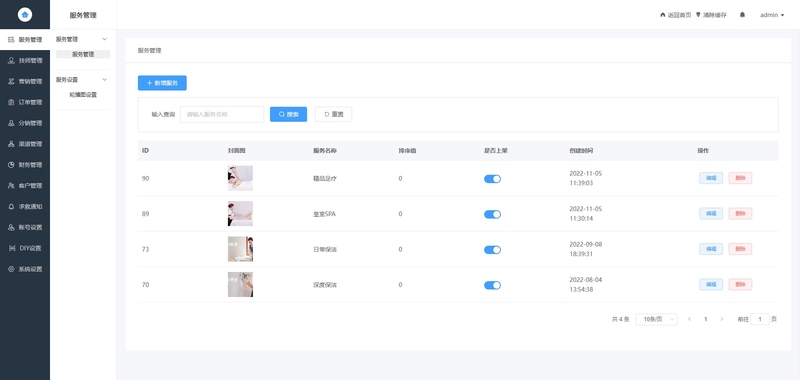Image resolution: width=800 pixels, height=380 pixels.
Task: Open DIY设置 in the sidebar
Action: coord(25,248)
